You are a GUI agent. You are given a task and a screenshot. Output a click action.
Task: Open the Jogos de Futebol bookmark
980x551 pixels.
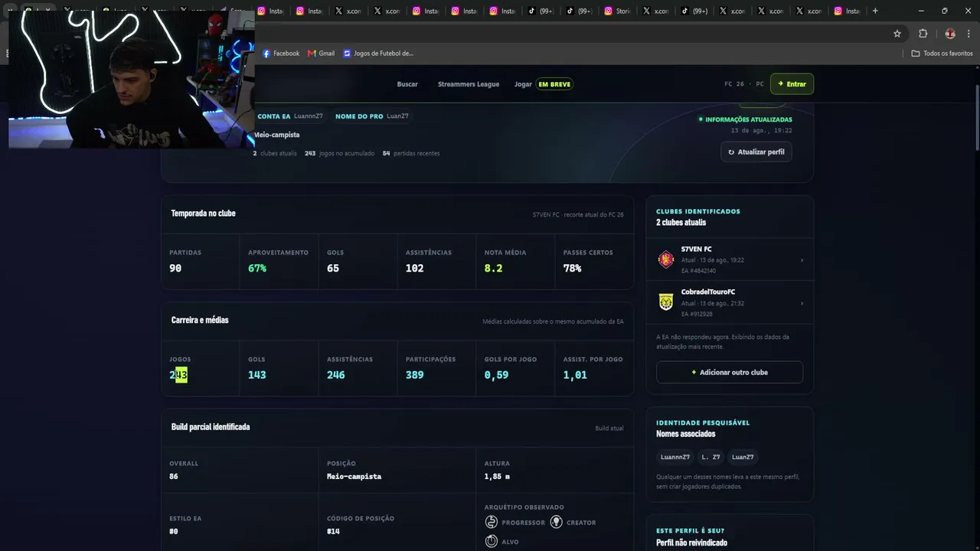tap(378, 54)
